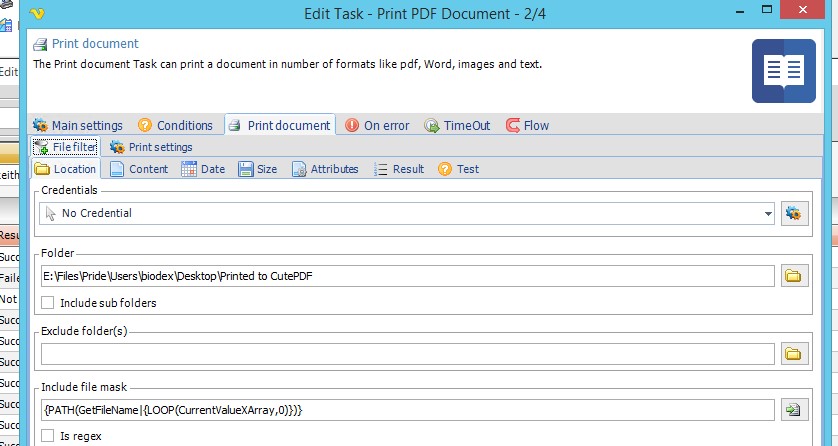
Task: Click the Include file mask text field
Action: [407, 410]
